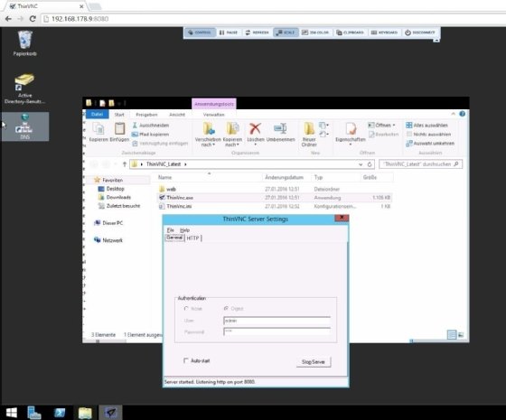Expand the address bar history dropdown
This screenshot has width=506, height=420.
pyautogui.click(x=361, y=164)
